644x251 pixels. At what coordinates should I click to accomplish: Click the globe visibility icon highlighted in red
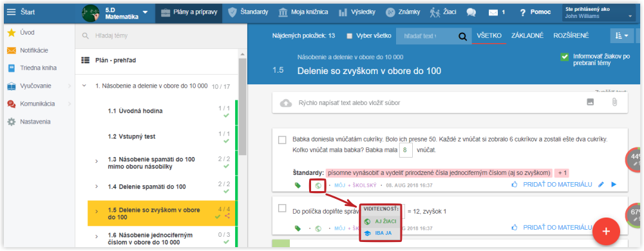click(x=317, y=185)
